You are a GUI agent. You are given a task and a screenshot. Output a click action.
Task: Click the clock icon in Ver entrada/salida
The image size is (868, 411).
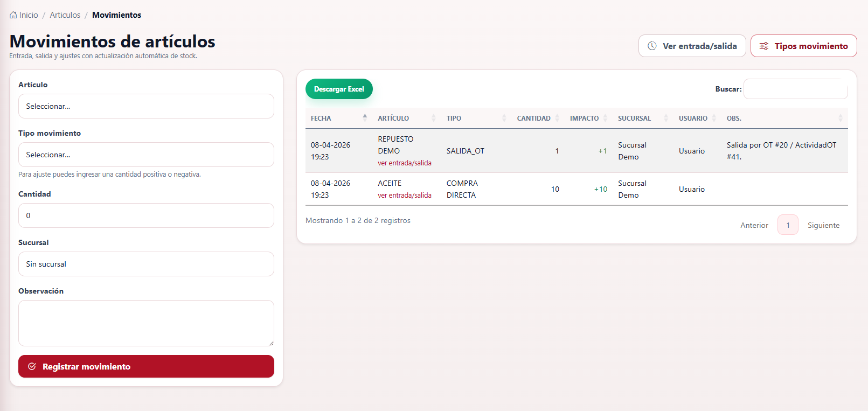point(652,46)
